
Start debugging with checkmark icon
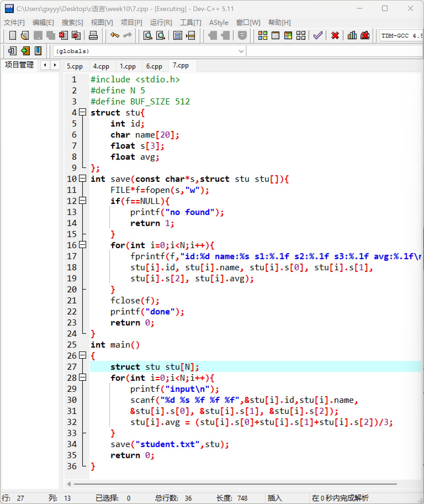point(318,35)
